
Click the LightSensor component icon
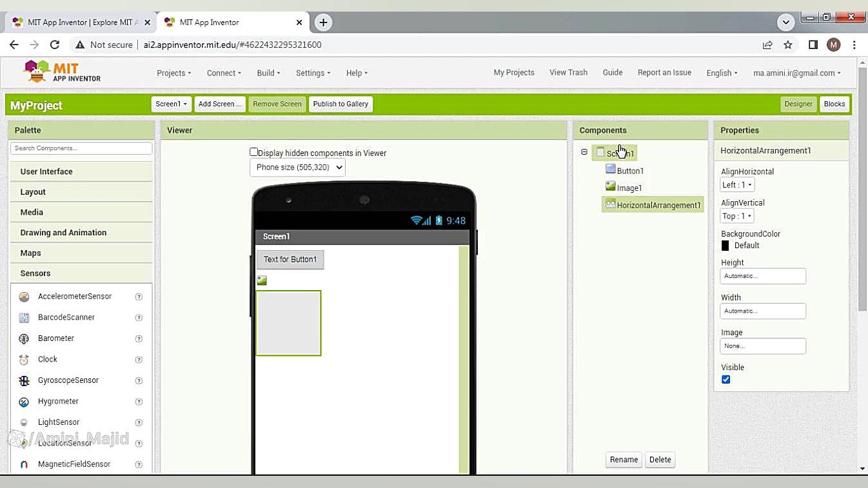click(x=24, y=422)
